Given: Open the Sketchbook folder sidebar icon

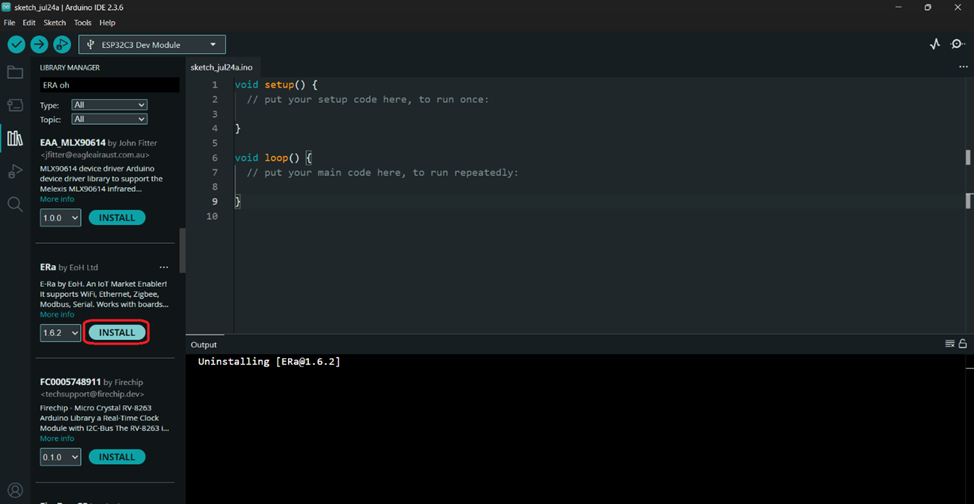Looking at the screenshot, I should point(15,72).
